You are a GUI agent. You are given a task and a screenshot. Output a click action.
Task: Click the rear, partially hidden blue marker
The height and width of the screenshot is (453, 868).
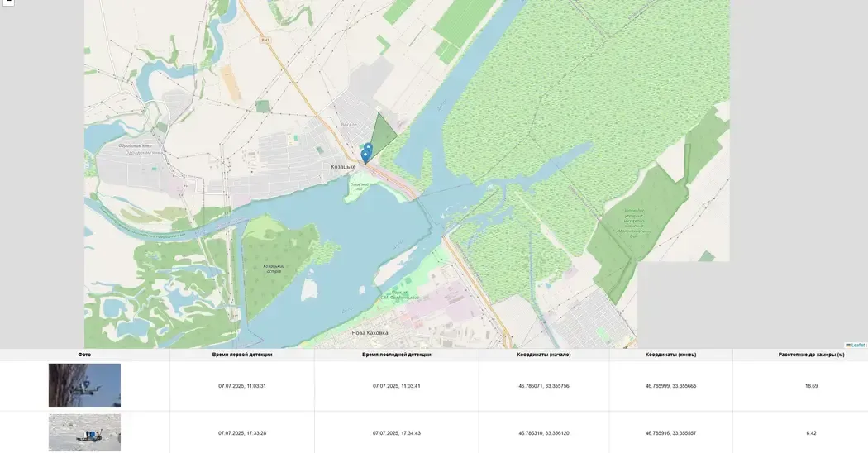click(369, 148)
